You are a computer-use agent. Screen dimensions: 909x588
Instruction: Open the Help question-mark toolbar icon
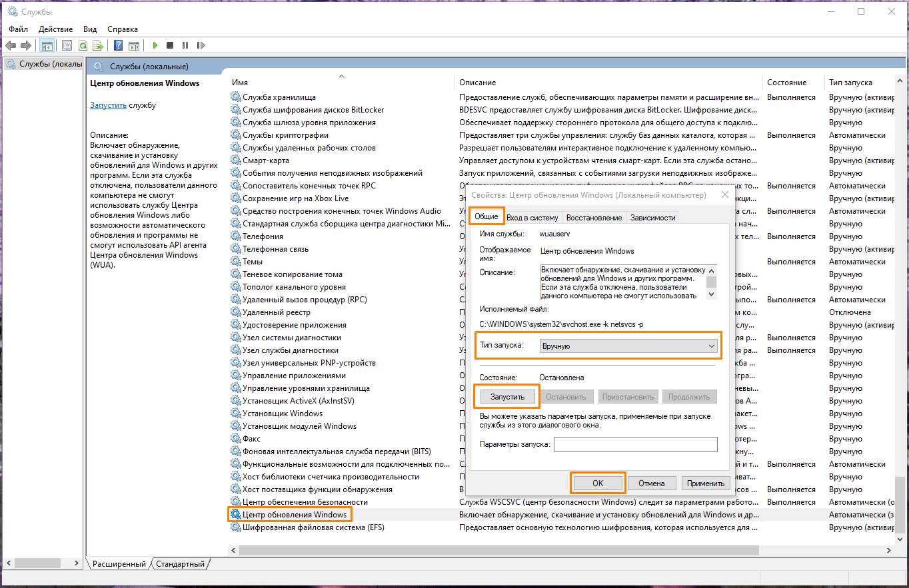pos(118,45)
